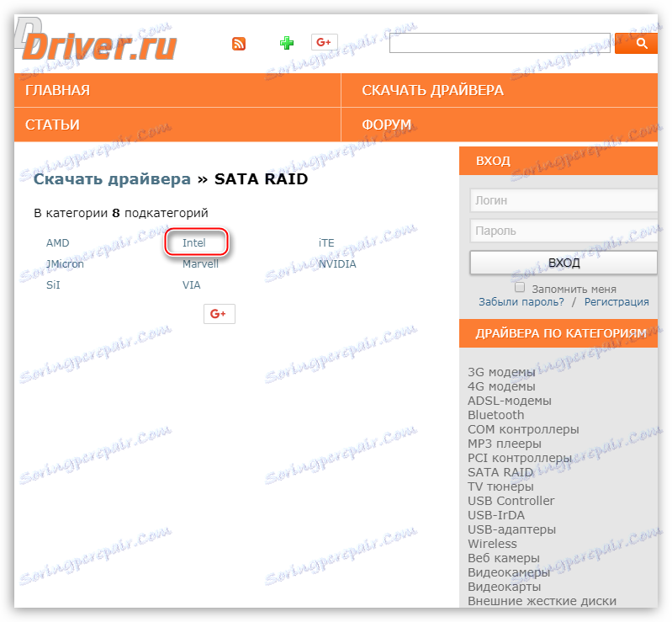
Task: Open the ГЛАВНАЯ menu item
Action: click(57, 90)
